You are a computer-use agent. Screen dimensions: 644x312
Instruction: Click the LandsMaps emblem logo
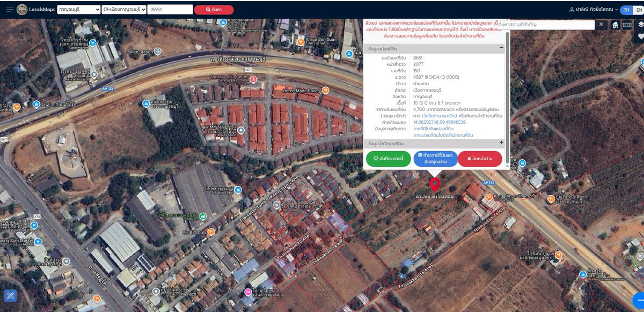22,10
